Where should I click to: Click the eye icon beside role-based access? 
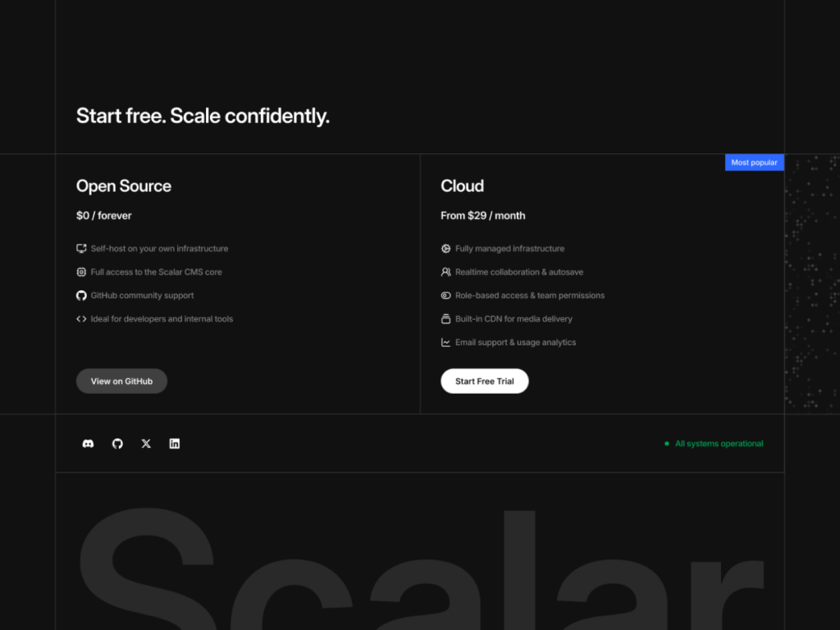(445, 295)
